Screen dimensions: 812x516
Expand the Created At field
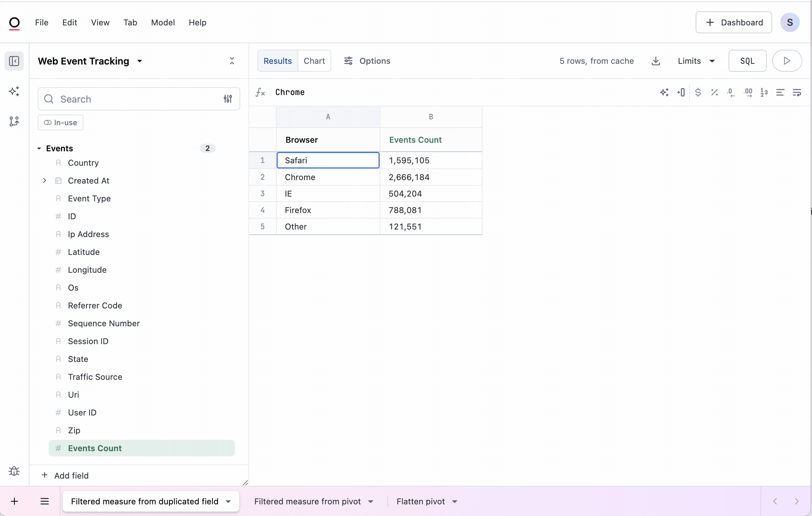pyautogui.click(x=45, y=180)
